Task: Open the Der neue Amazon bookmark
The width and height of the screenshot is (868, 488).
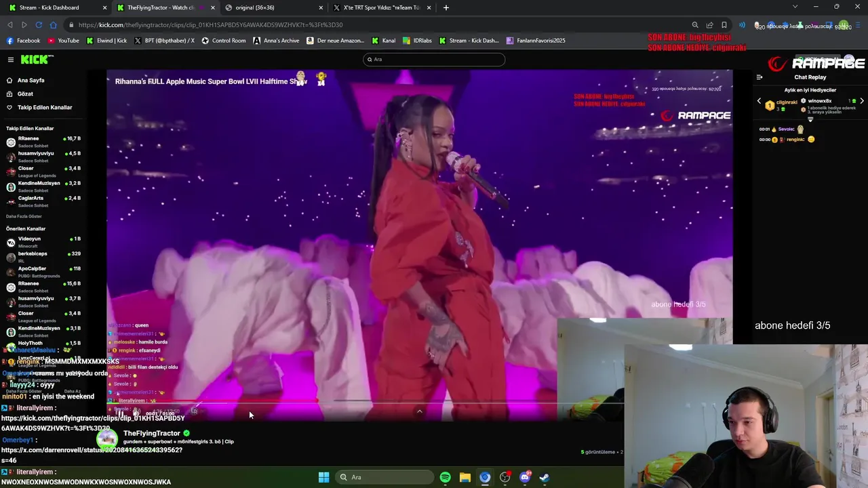Action: 336,41
